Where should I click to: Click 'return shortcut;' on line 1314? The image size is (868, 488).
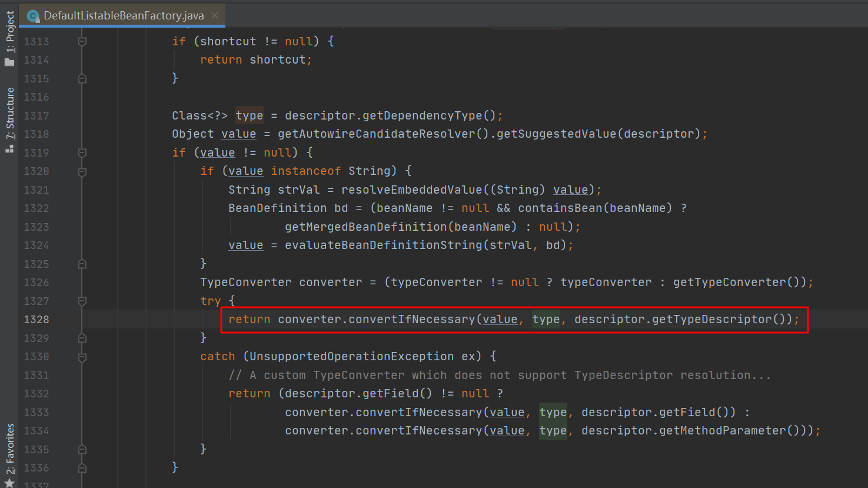256,59
